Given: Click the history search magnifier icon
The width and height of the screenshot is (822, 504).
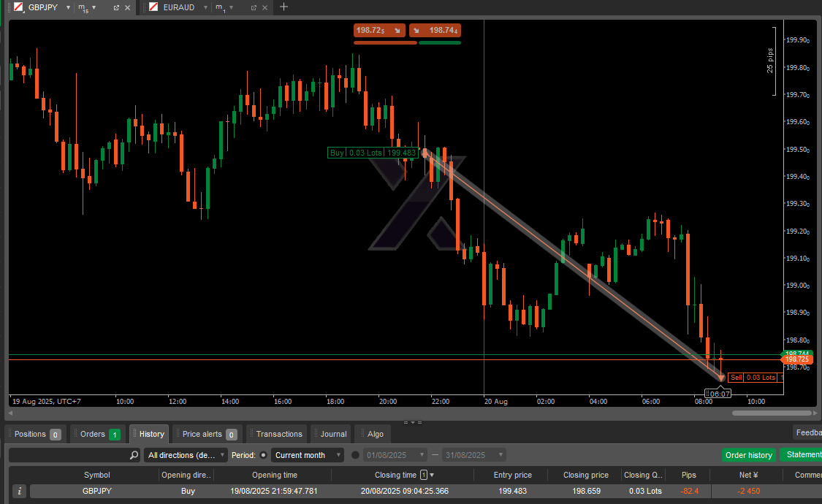Looking at the screenshot, I should pos(134,455).
